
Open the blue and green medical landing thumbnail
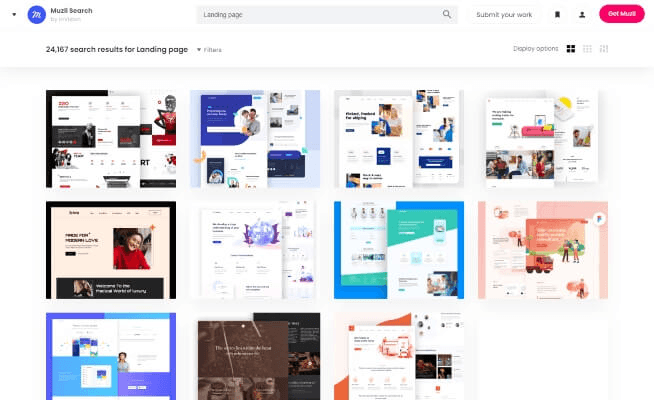tap(399, 250)
